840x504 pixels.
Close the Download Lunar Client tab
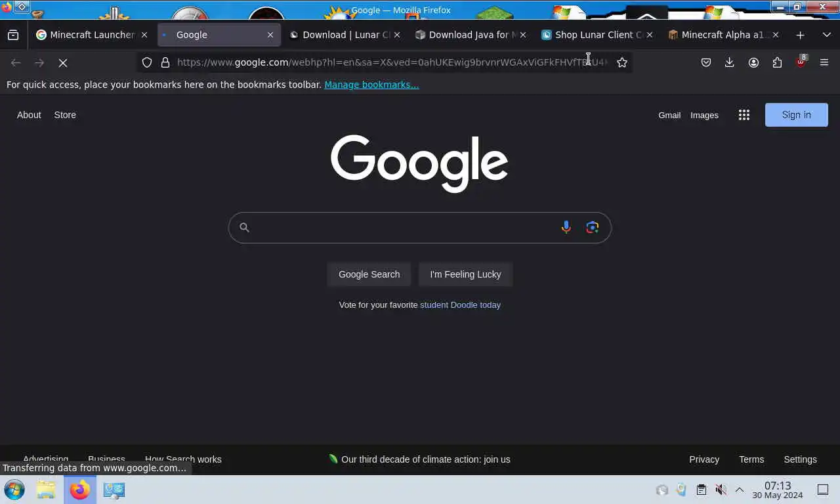tap(396, 35)
